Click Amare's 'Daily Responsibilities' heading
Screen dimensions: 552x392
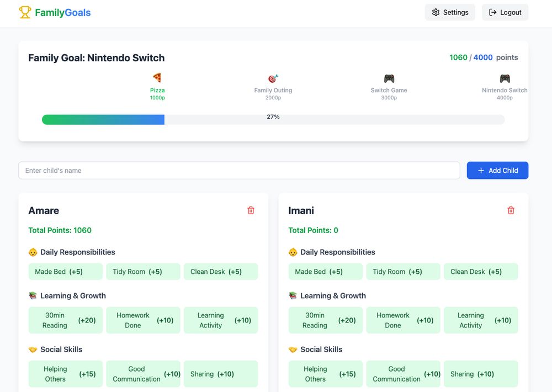[x=78, y=252]
